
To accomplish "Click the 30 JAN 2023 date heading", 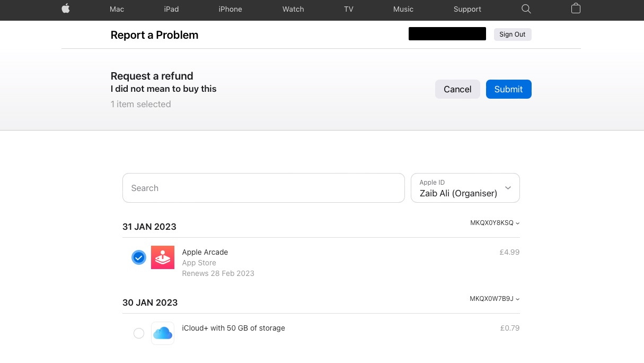I will [x=150, y=302].
